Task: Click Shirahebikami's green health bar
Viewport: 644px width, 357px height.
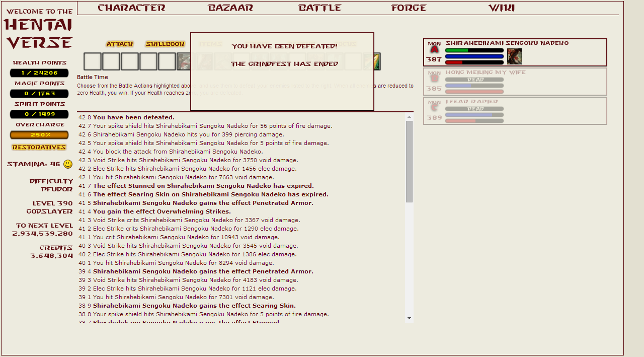Action: pyautogui.click(x=474, y=50)
